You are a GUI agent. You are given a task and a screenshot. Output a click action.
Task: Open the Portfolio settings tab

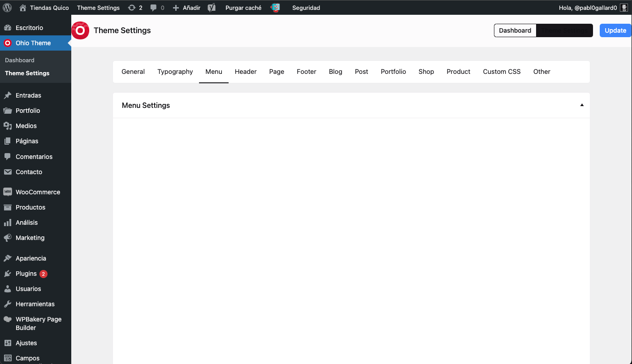pyautogui.click(x=394, y=72)
